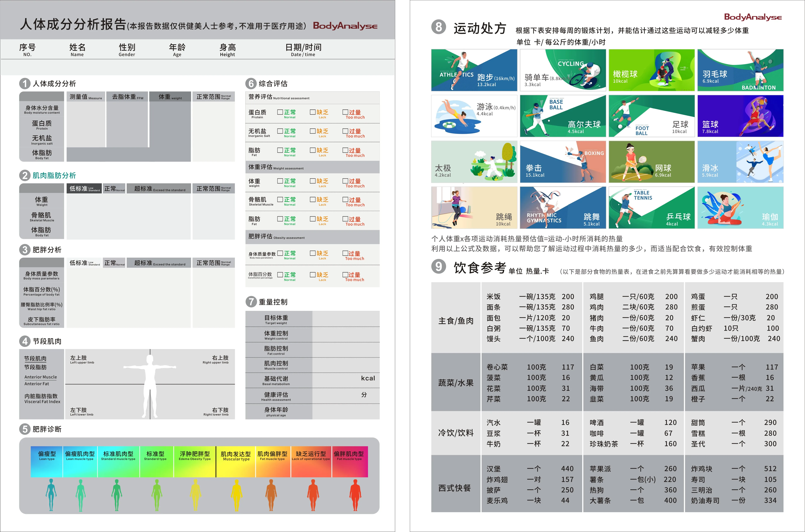The height and width of the screenshot is (532, 805).
Task: Click the blue Lean type color block
Action: pyautogui.click(x=47, y=461)
